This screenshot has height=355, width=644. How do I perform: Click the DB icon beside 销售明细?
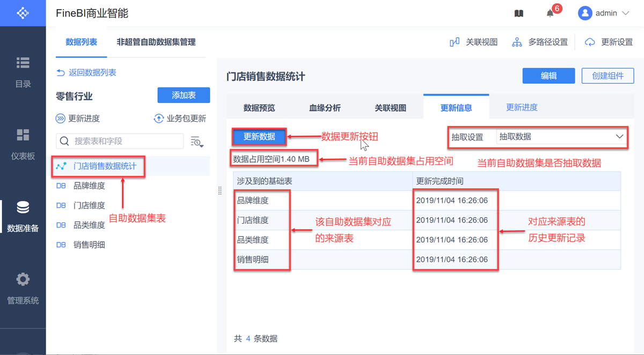(x=61, y=245)
